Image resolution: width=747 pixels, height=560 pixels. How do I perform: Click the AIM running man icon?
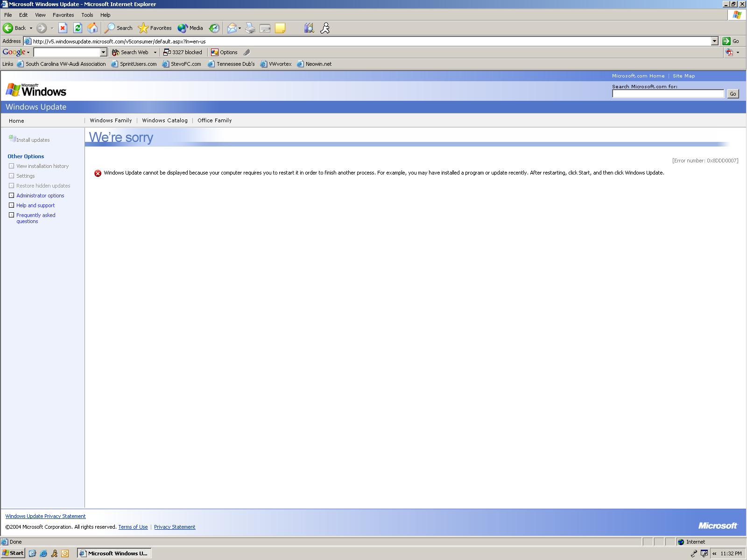[324, 28]
